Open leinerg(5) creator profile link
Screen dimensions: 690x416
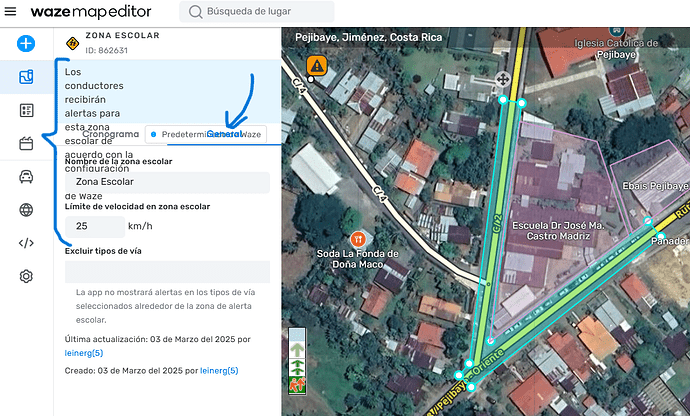(219, 371)
